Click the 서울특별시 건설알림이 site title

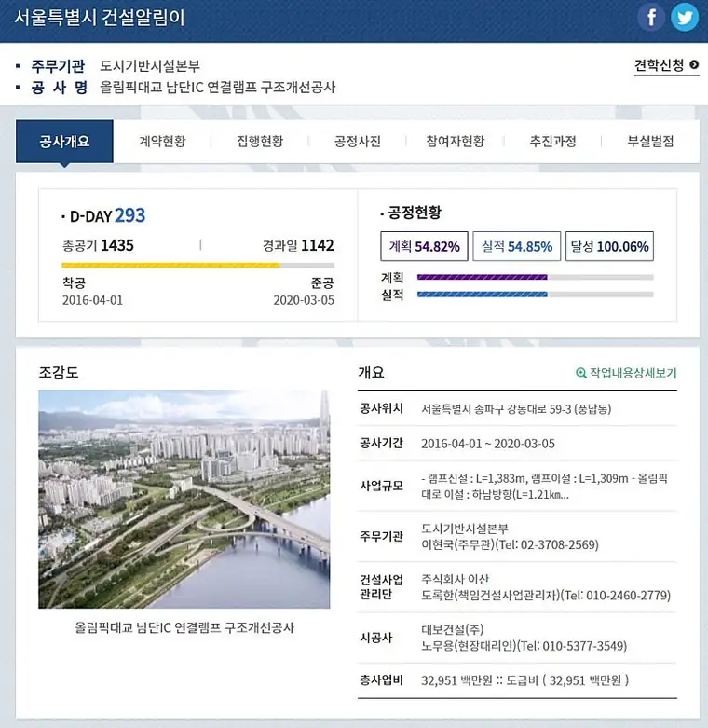[x=100, y=18]
